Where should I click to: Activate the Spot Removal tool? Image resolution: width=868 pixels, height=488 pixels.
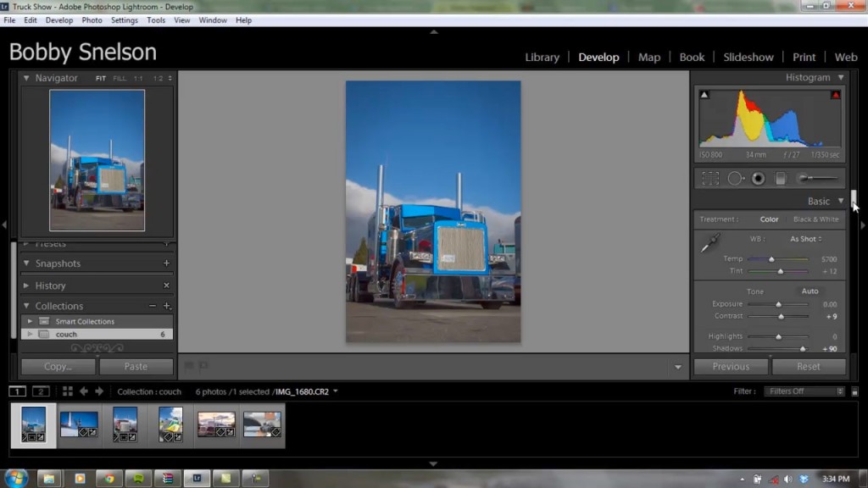735,179
